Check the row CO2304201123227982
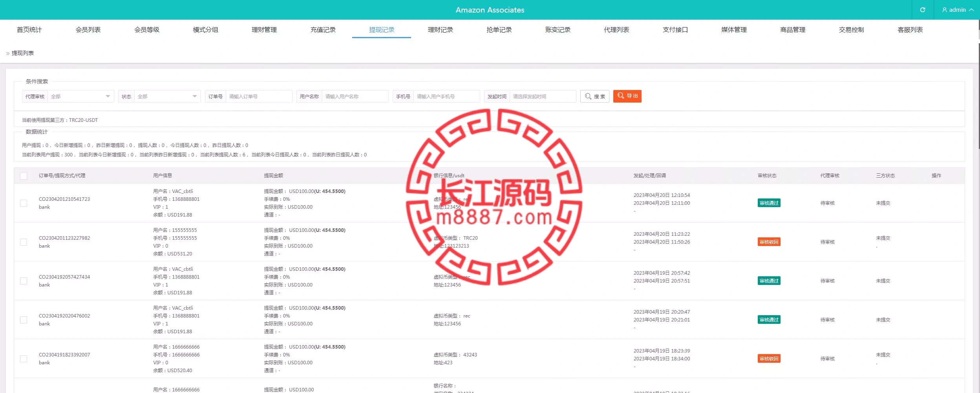Screen dimensions: 980x393 click(24, 242)
